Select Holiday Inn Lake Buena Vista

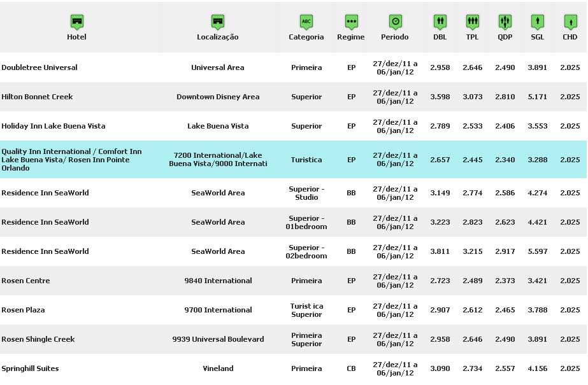(54, 126)
